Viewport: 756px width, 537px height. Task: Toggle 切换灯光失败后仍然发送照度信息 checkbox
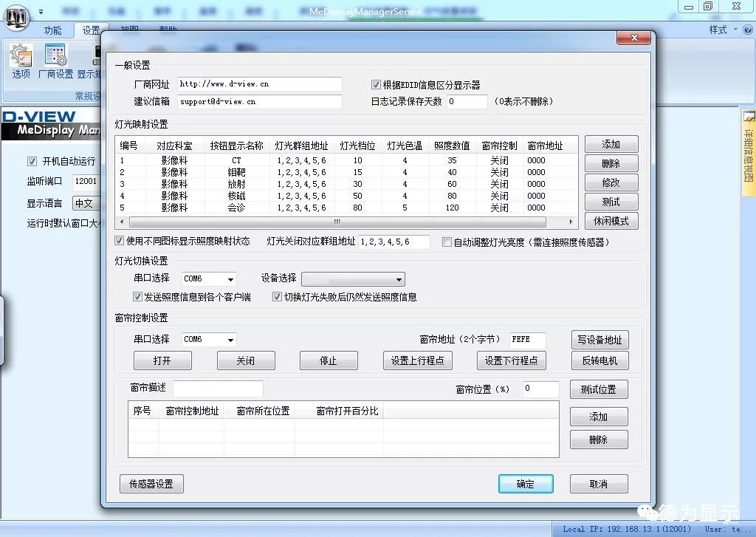pos(277,296)
